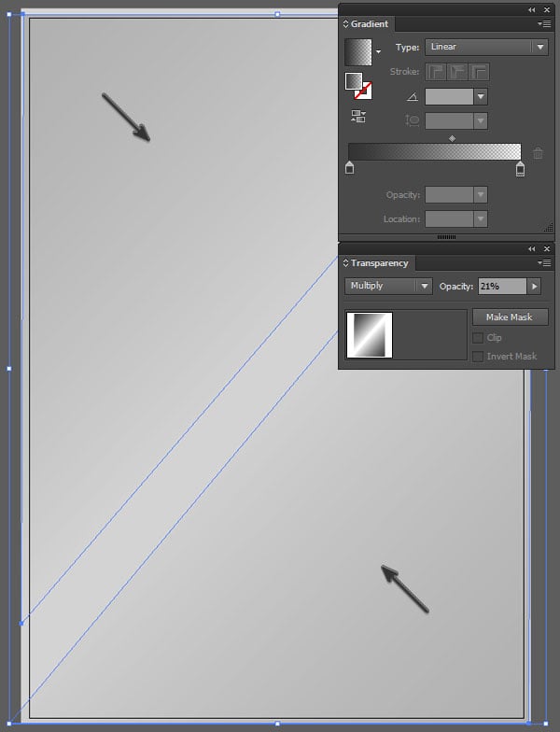Click the gradient stop Opacity field
Viewport: 560px width, 732px height.
pyautogui.click(x=449, y=194)
